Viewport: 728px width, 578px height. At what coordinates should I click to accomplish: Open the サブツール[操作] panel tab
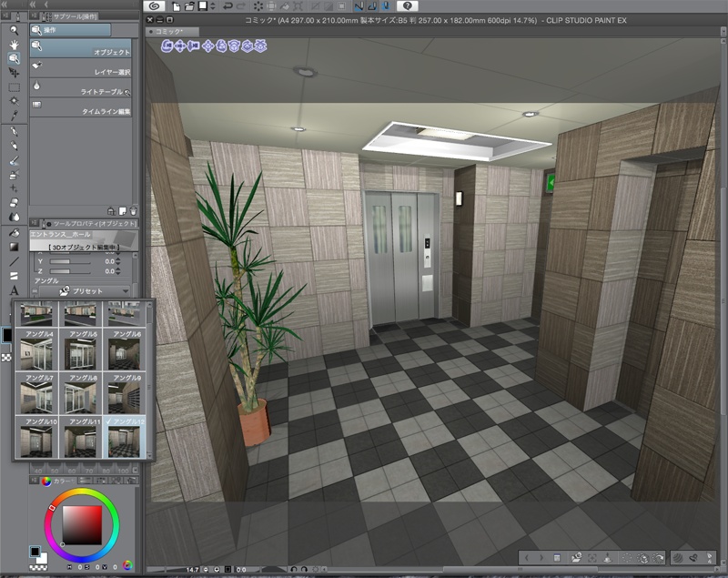click(x=70, y=16)
